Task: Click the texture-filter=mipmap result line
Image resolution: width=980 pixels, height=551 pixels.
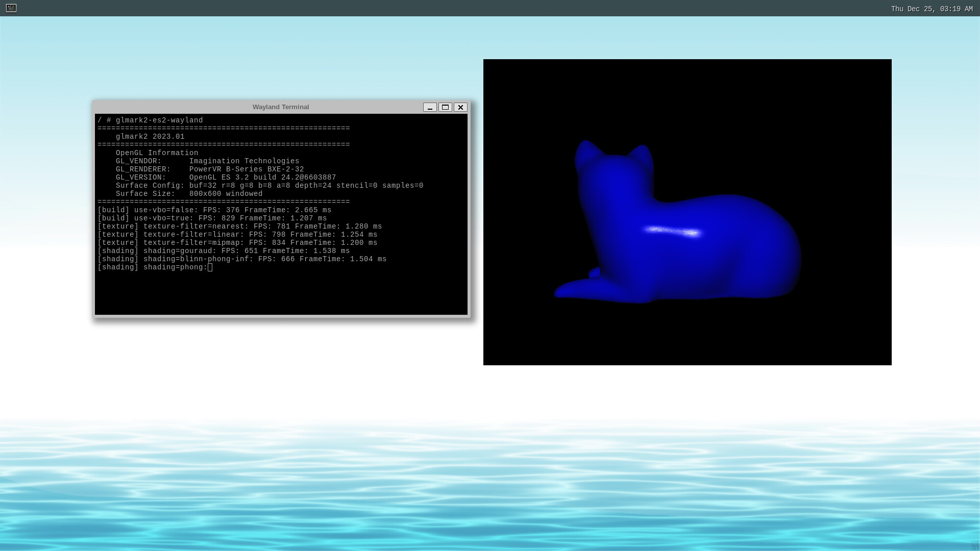Action: (x=237, y=243)
